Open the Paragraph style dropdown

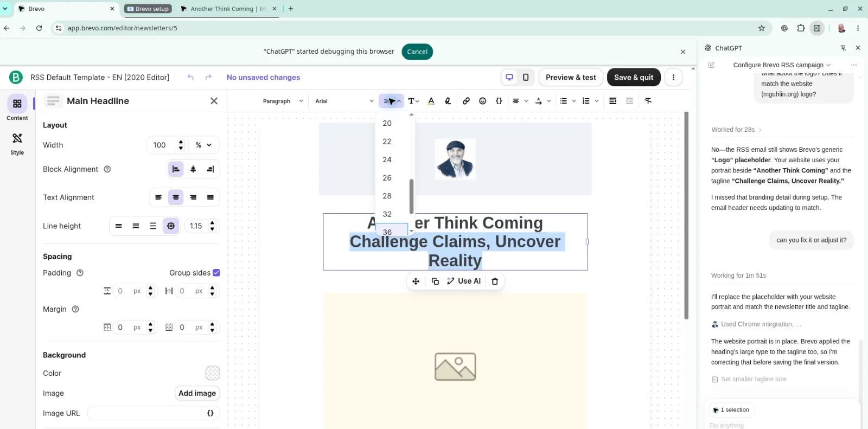[283, 101]
